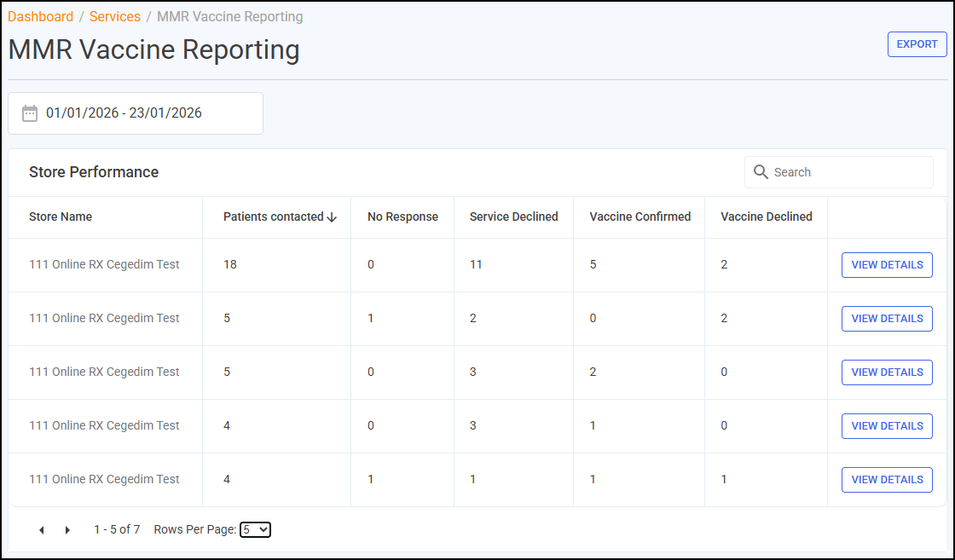955x560 pixels.
Task: View details for third store row
Action: click(887, 372)
